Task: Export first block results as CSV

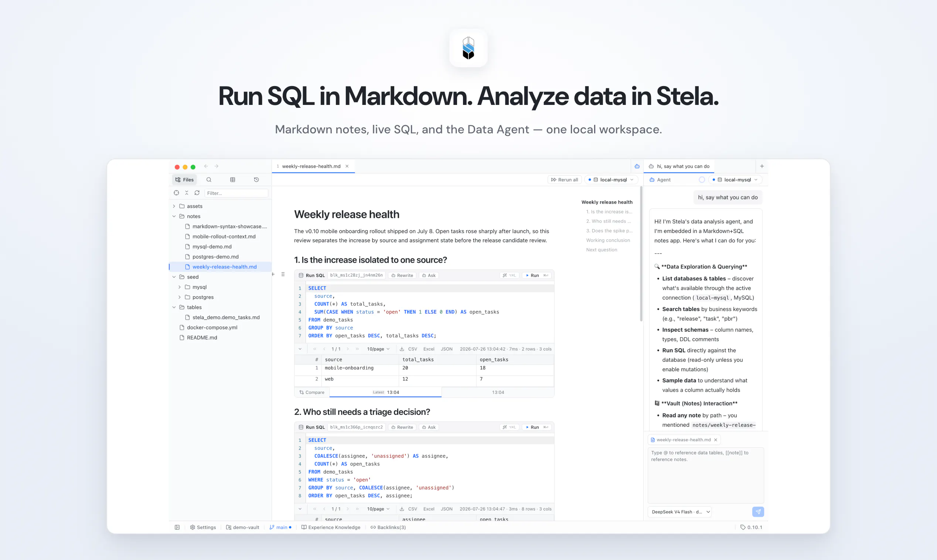Action: pyautogui.click(x=412, y=349)
